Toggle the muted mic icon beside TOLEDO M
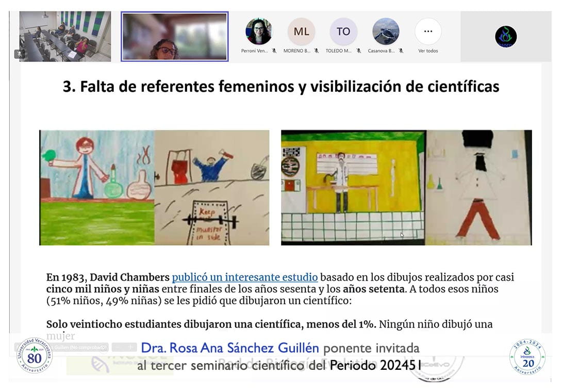The width and height of the screenshot is (562, 392). click(x=358, y=51)
